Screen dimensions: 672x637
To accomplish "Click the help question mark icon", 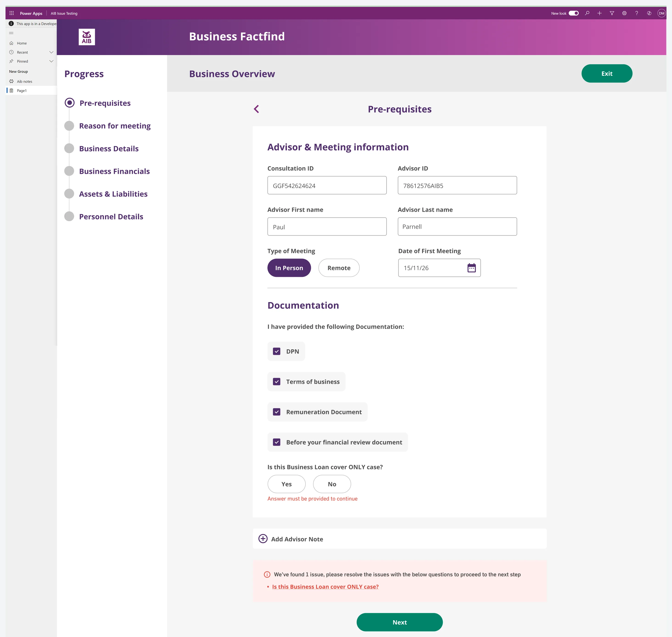I will pyautogui.click(x=637, y=13).
